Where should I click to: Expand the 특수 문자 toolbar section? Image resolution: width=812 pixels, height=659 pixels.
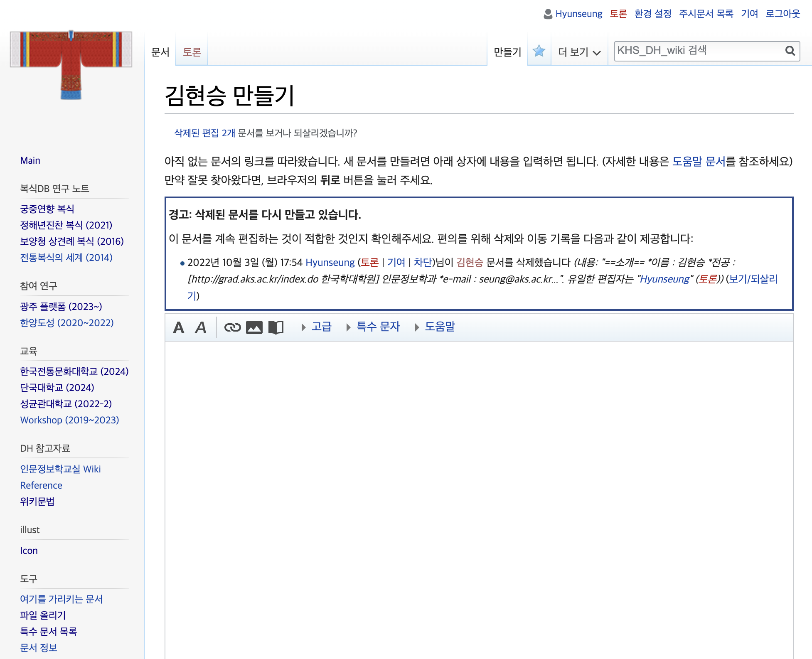pyautogui.click(x=373, y=327)
